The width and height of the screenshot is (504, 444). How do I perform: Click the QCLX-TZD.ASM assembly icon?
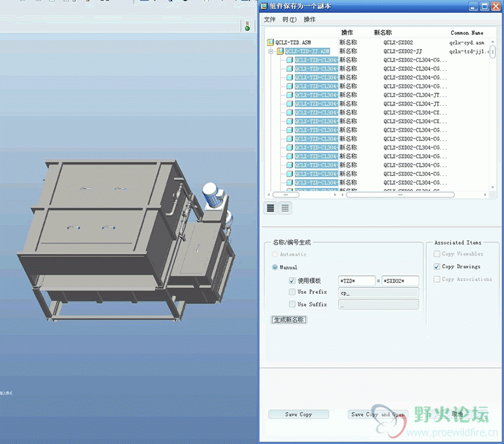coord(271,43)
